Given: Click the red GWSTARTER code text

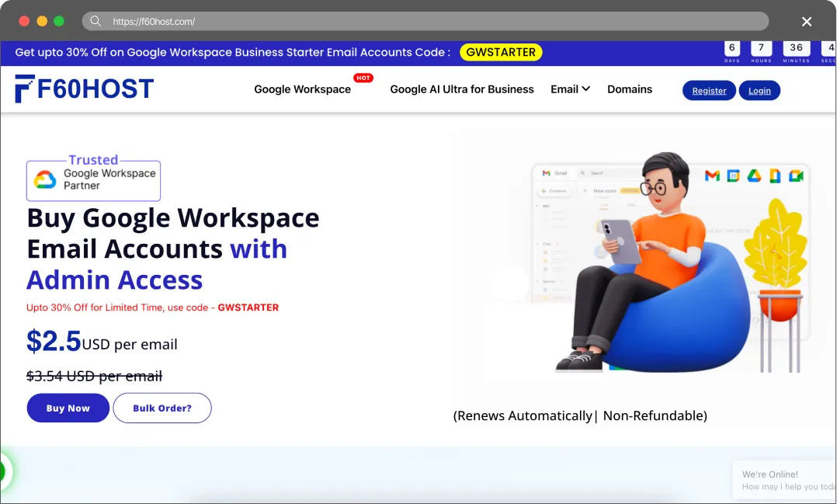Looking at the screenshot, I should [x=248, y=308].
